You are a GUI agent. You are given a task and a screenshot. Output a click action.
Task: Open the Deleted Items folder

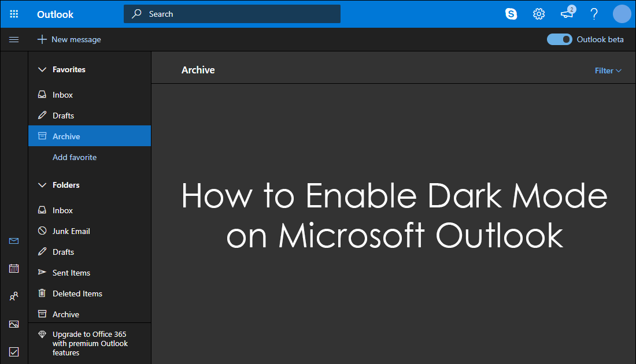click(90, 294)
